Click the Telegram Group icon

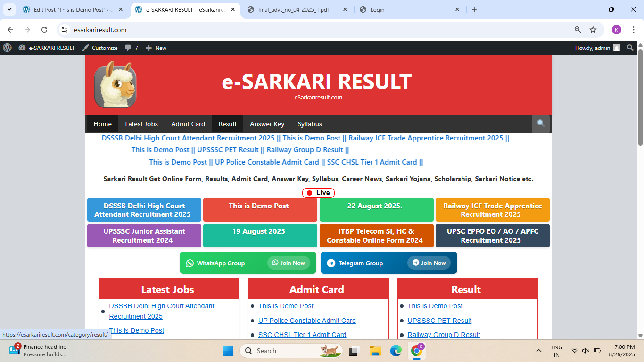tap(331, 263)
